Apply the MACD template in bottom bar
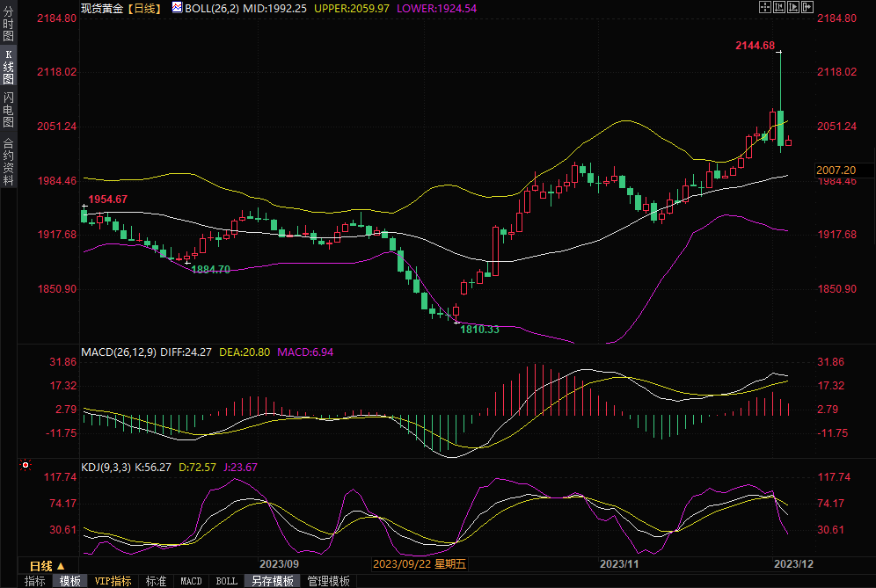 click(191, 581)
